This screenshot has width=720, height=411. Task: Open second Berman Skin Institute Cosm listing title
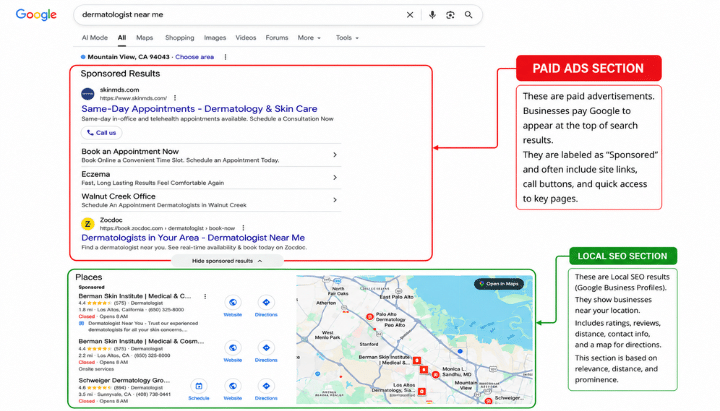point(141,341)
